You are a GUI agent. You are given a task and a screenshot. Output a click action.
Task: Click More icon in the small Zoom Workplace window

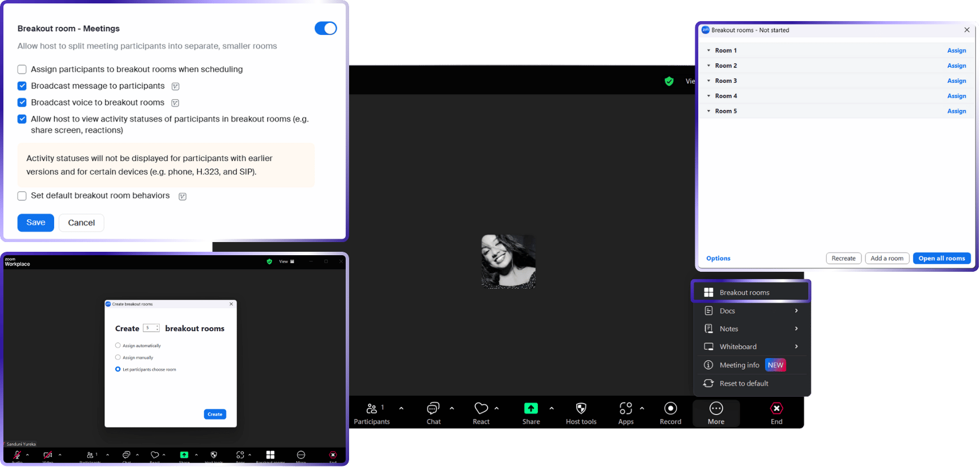[301, 455]
